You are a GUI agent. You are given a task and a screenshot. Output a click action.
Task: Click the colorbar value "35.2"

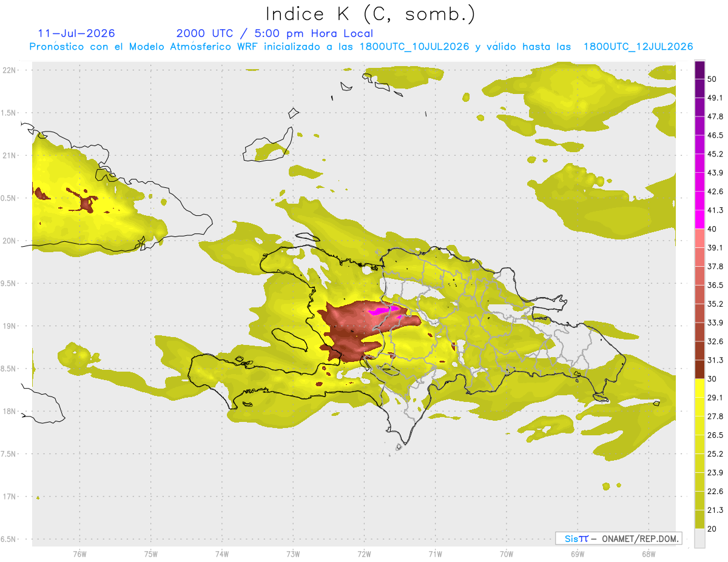[x=715, y=304]
